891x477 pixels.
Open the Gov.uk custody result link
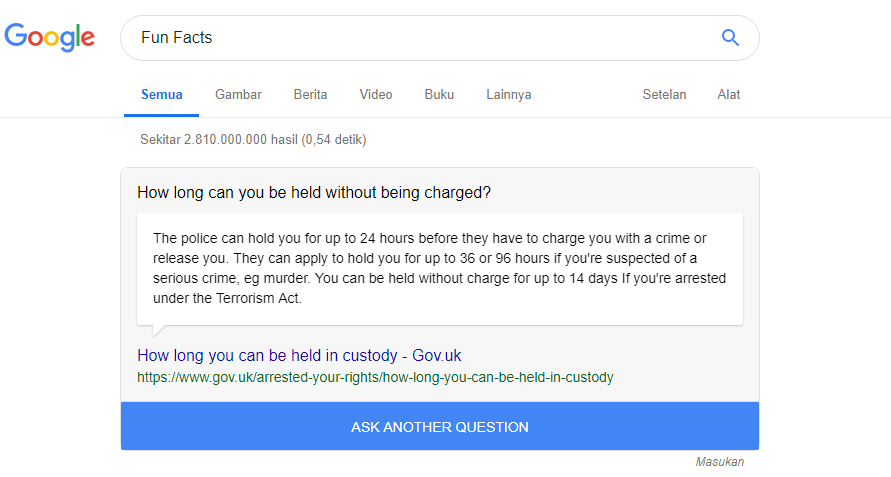(299, 356)
